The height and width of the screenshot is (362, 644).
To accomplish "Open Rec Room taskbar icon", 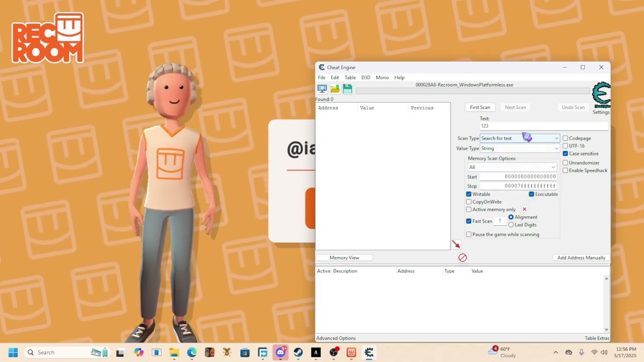I will pyautogui.click(x=351, y=352).
